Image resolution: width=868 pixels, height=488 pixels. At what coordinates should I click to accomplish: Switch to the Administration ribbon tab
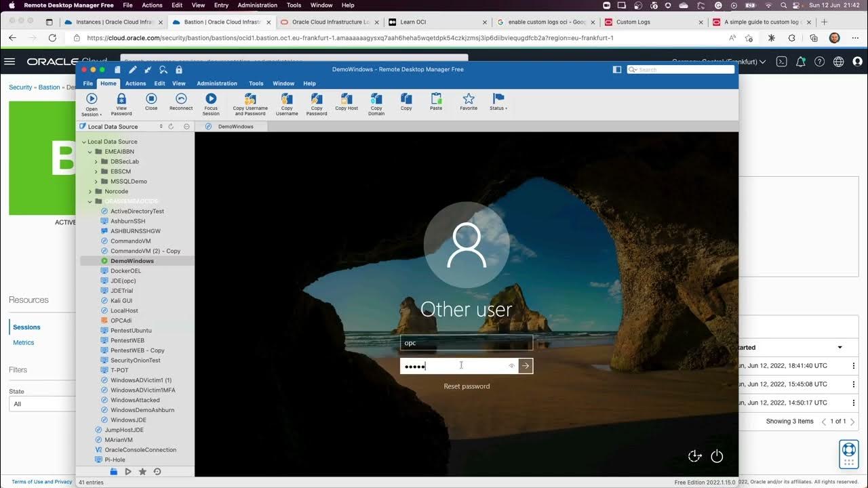tap(217, 83)
